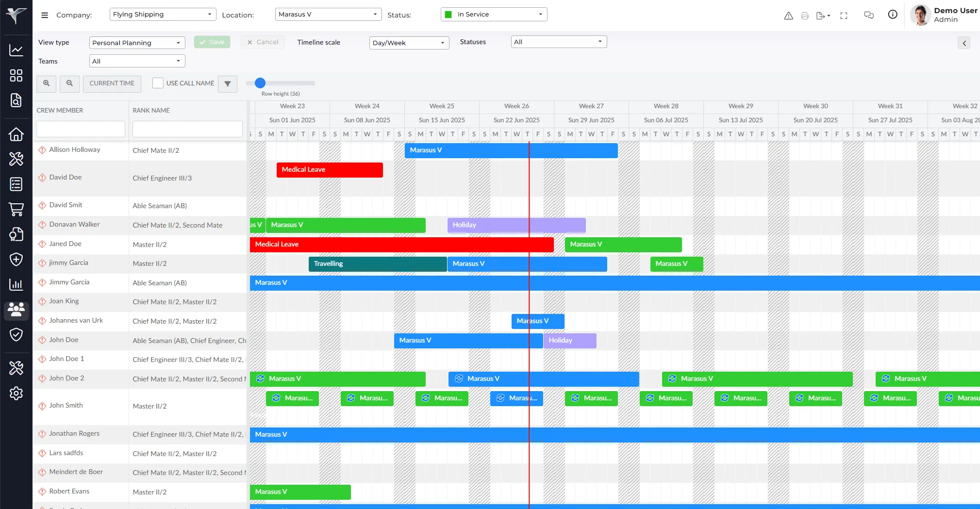Select David Doe's Medical Leave bar
This screenshot has height=509, width=980.
click(x=330, y=170)
